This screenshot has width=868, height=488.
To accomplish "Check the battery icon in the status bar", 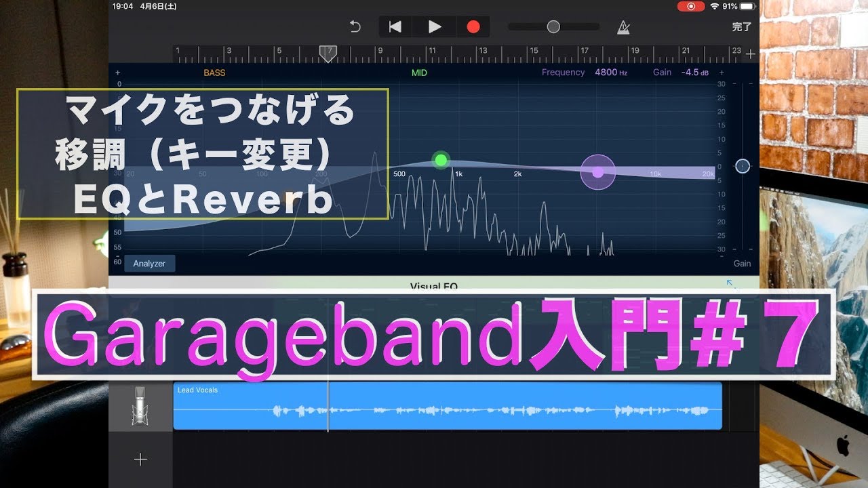I will (748, 6).
